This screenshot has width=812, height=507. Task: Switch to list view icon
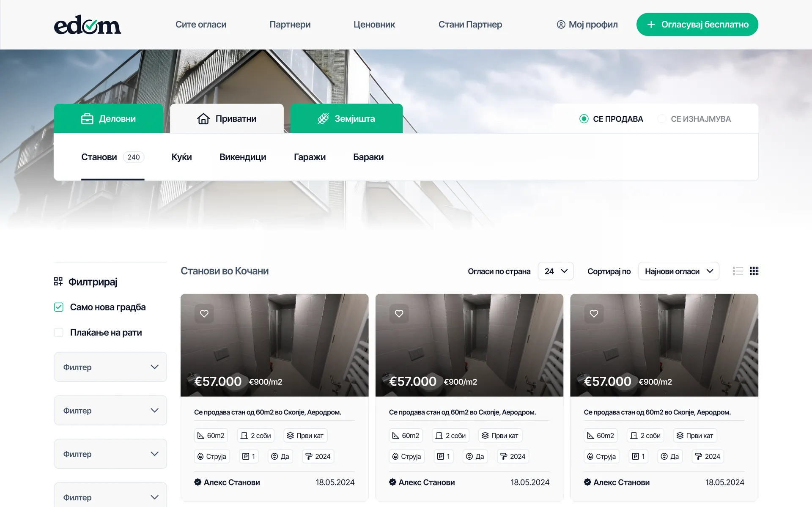[738, 271]
